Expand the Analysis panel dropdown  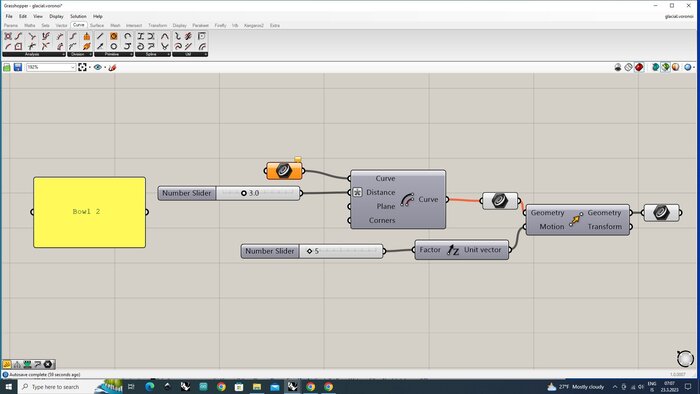click(x=63, y=54)
